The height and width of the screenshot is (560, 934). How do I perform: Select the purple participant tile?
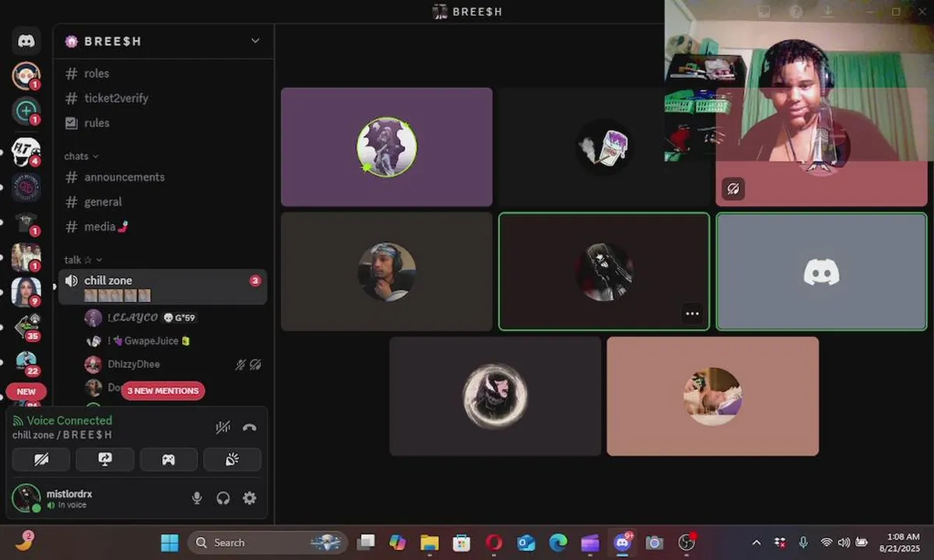387,147
